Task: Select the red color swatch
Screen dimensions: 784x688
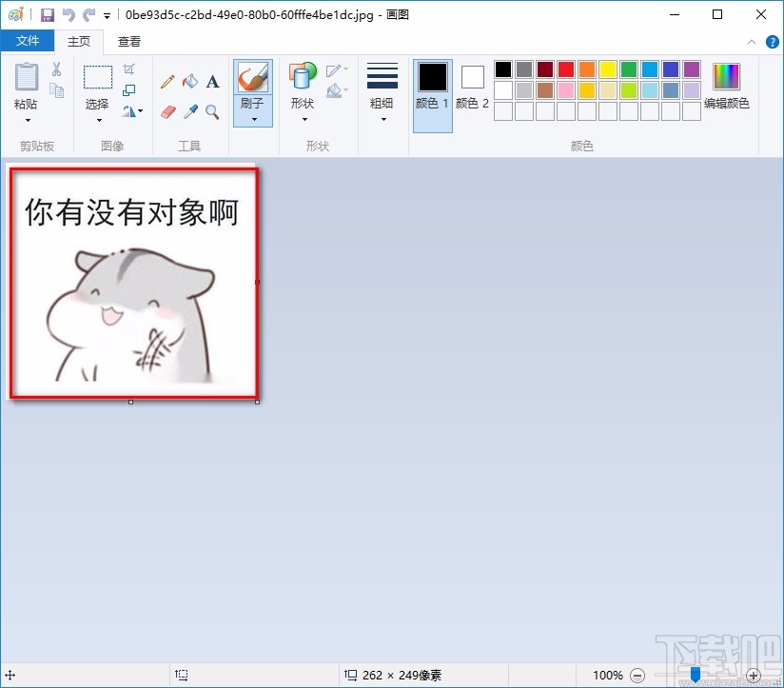Action: 564,69
